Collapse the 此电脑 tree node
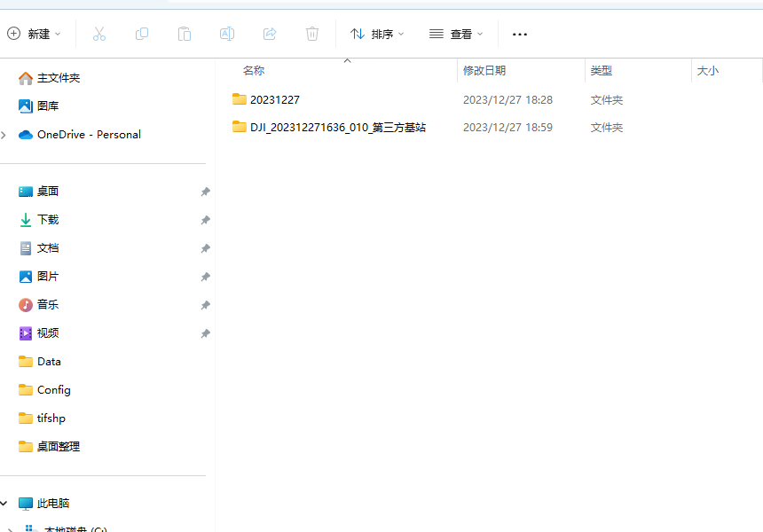This screenshot has width=763, height=532. (4, 504)
